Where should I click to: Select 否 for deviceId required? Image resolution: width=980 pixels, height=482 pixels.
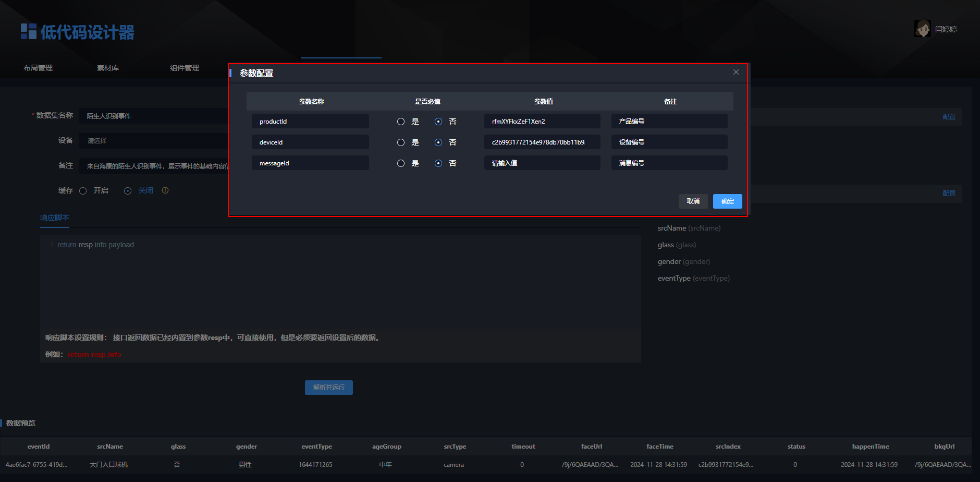438,142
